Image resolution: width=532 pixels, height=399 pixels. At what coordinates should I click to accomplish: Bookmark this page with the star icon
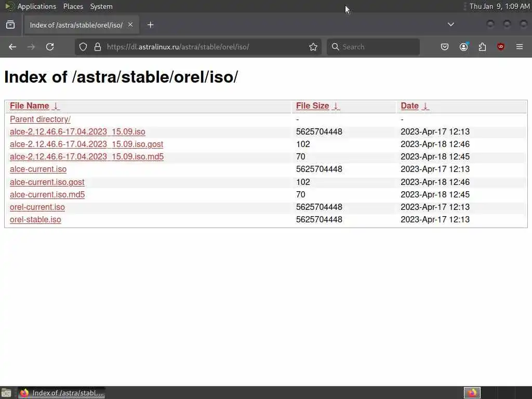(x=313, y=47)
